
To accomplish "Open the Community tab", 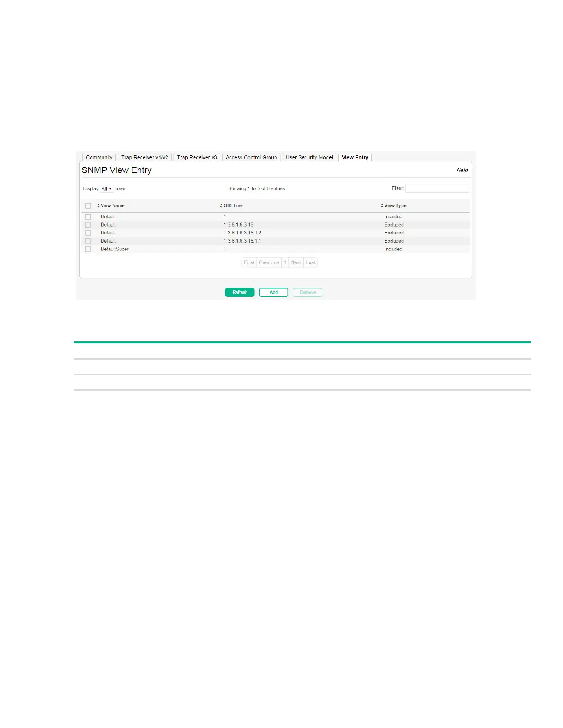I will (x=99, y=157).
